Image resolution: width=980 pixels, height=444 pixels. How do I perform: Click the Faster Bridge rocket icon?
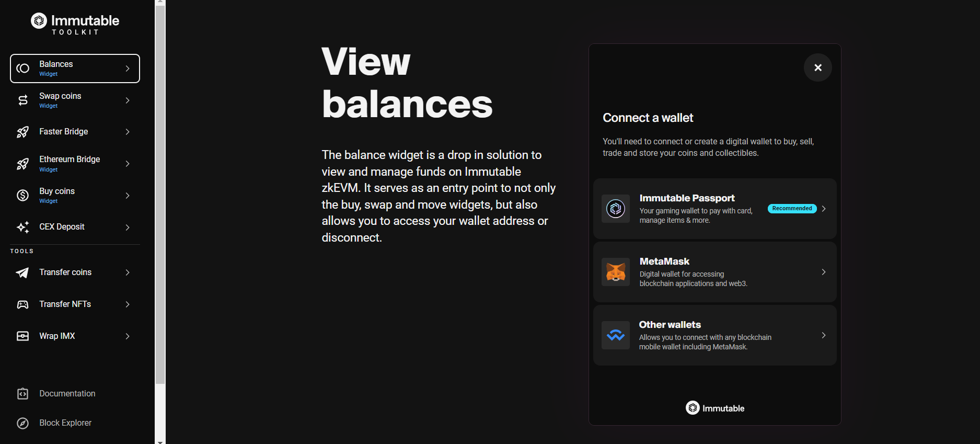coord(23,132)
